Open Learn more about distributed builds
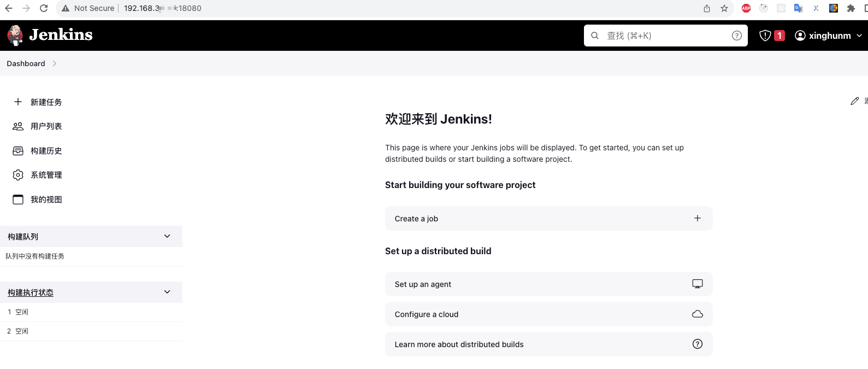Viewport: 868px width, 369px height. (x=548, y=344)
